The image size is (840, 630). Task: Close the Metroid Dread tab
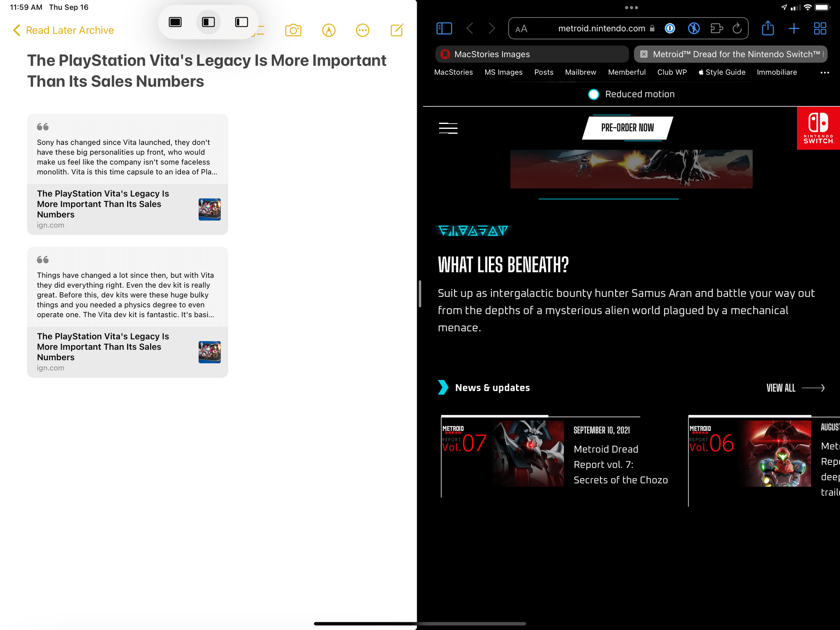tap(644, 54)
